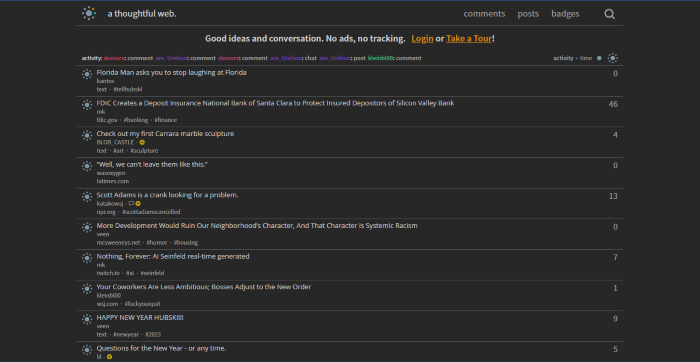Click the mcsweeneys.net domain link
Screen dimensions: 700x363
point(118,243)
